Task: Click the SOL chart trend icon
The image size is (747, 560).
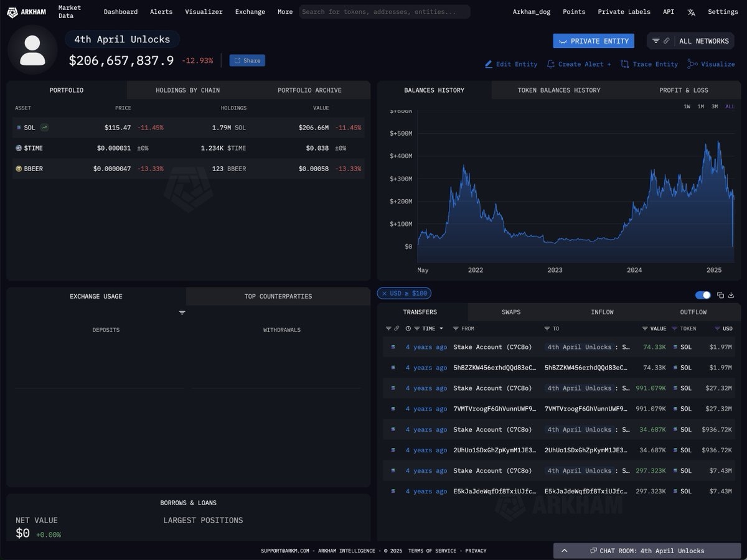Action: pyautogui.click(x=45, y=128)
